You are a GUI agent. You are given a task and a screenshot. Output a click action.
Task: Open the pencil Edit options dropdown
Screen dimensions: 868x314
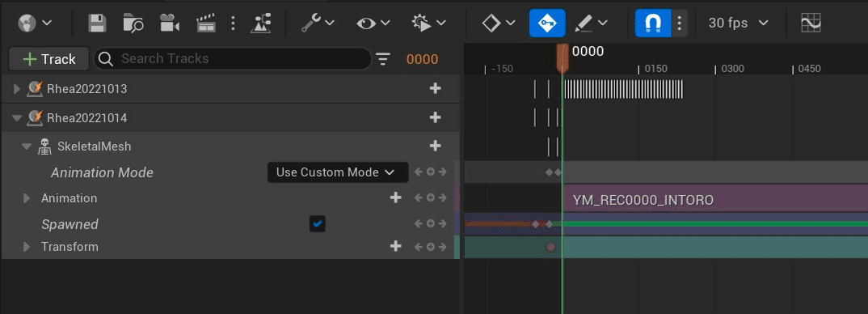(x=592, y=23)
